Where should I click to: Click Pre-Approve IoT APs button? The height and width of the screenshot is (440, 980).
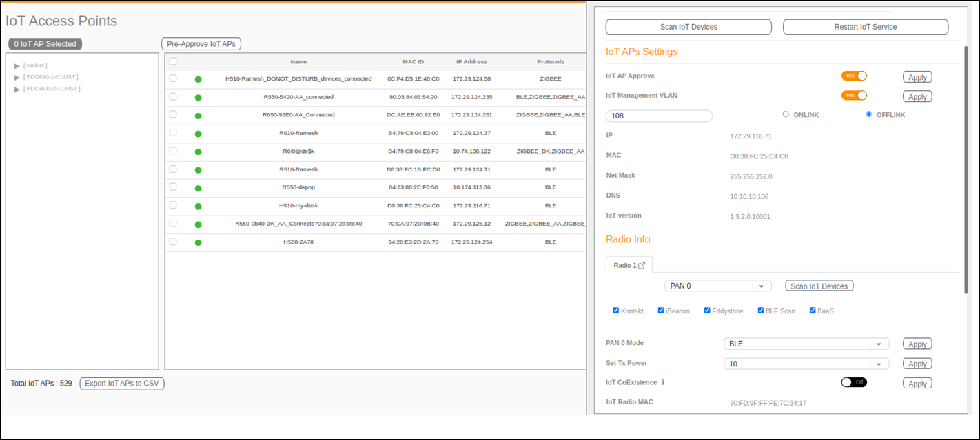click(201, 44)
